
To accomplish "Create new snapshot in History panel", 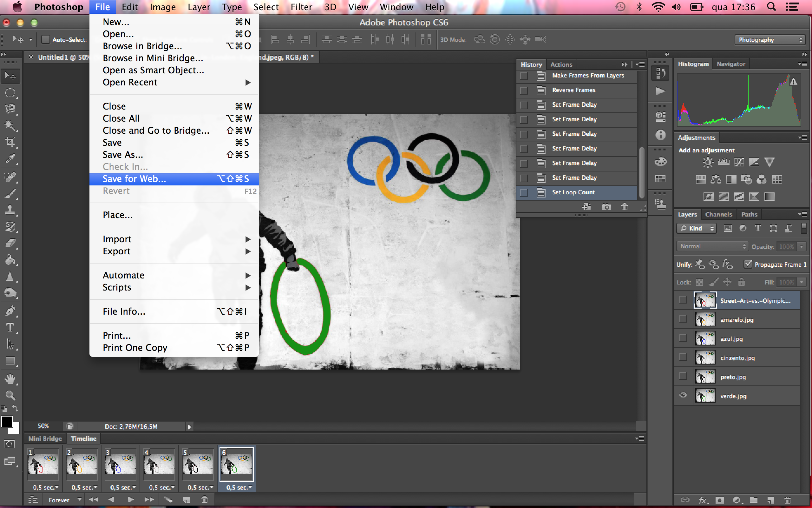I will click(x=606, y=207).
